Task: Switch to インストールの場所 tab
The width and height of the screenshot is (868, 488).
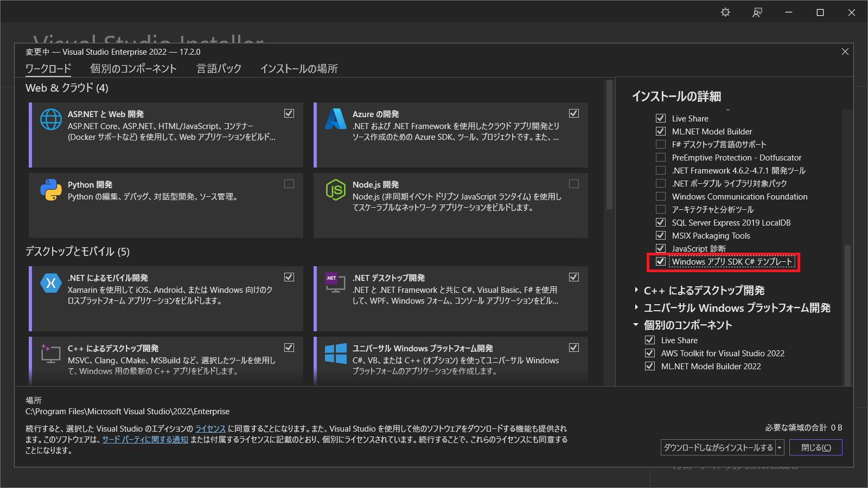Action: click(299, 69)
